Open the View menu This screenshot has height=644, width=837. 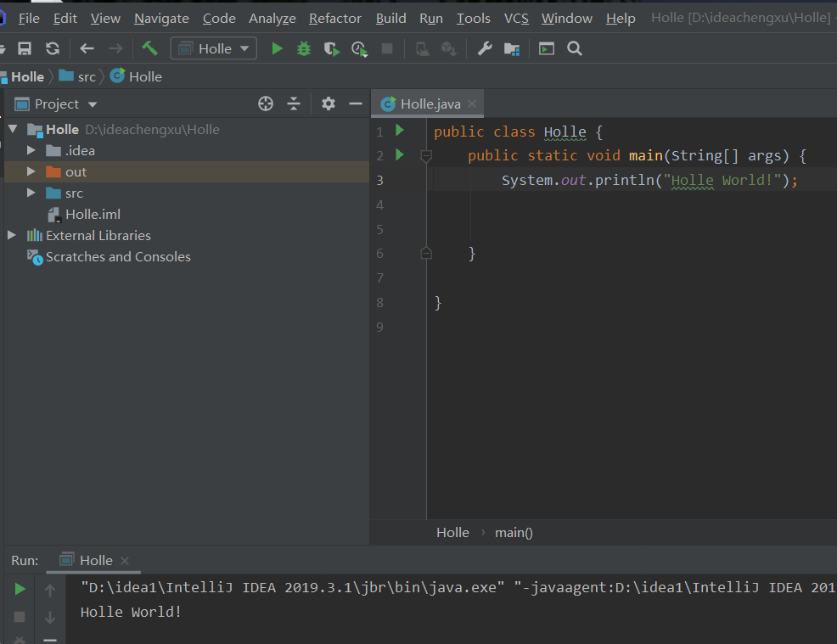click(x=105, y=19)
